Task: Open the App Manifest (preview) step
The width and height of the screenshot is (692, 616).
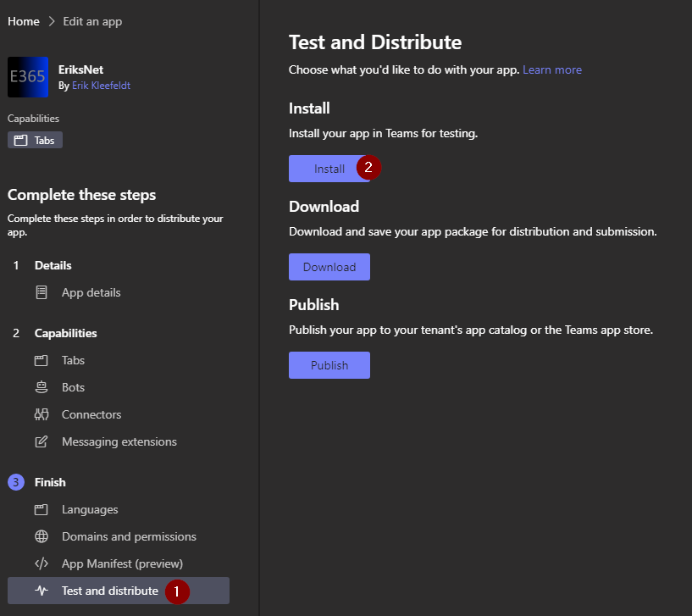Action: click(122, 563)
